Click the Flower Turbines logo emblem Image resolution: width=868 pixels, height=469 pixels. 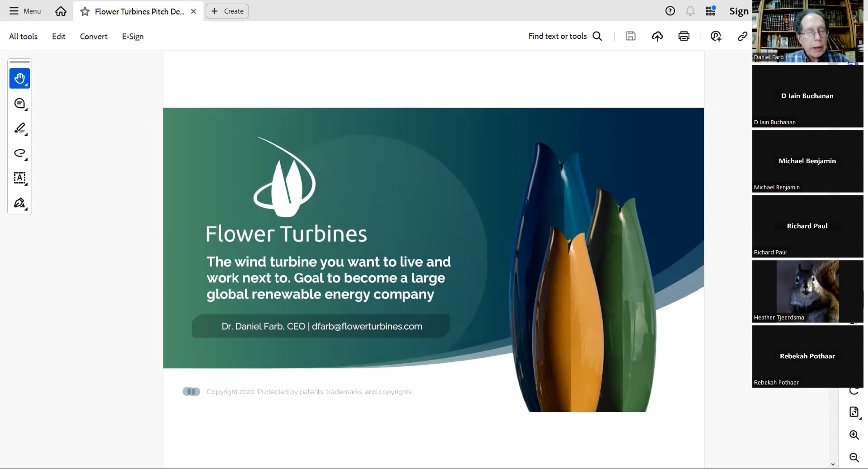[285, 177]
